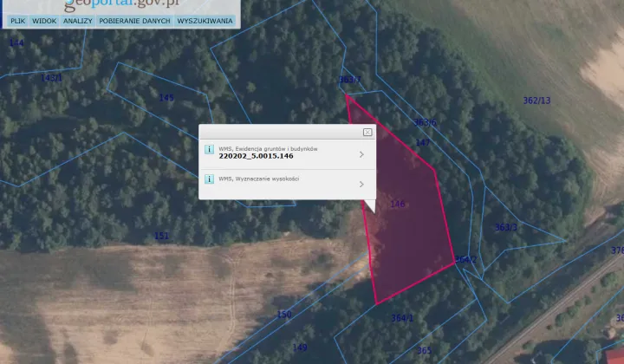Click parcel label 151 on map
Viewport: 624px width, 364px height.
161,236
